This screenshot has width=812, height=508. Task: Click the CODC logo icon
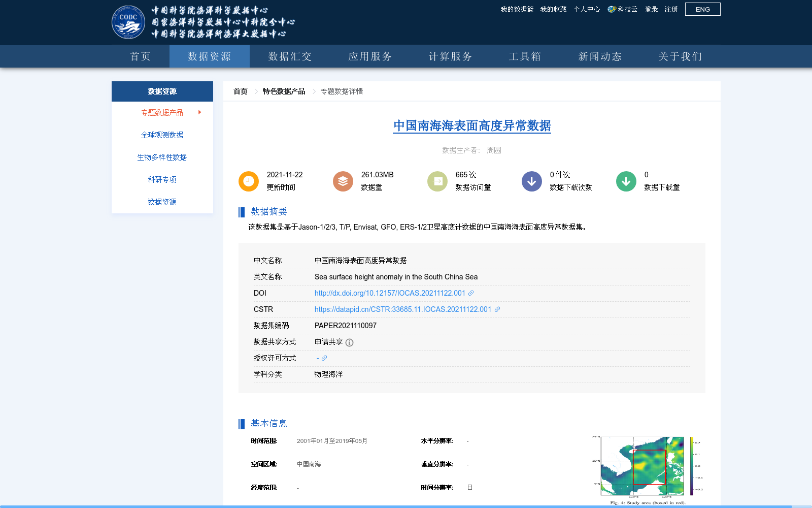tap(128, 22)
